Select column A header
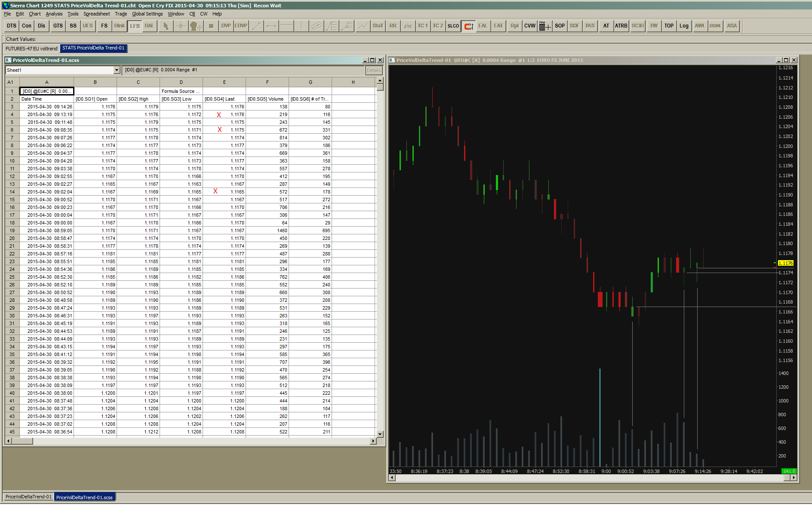812x516 pixels. [47, 82]
